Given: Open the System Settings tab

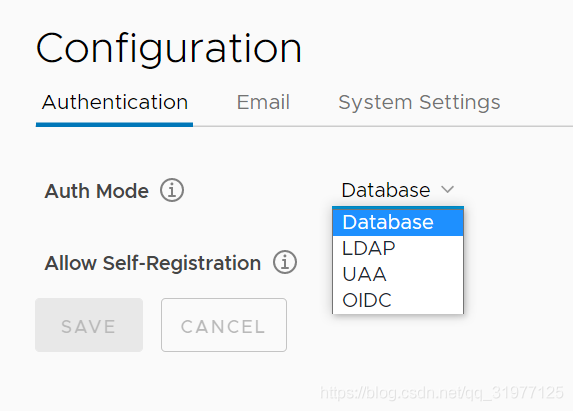Looking at the screenshot, I should [x=419, y=102].
